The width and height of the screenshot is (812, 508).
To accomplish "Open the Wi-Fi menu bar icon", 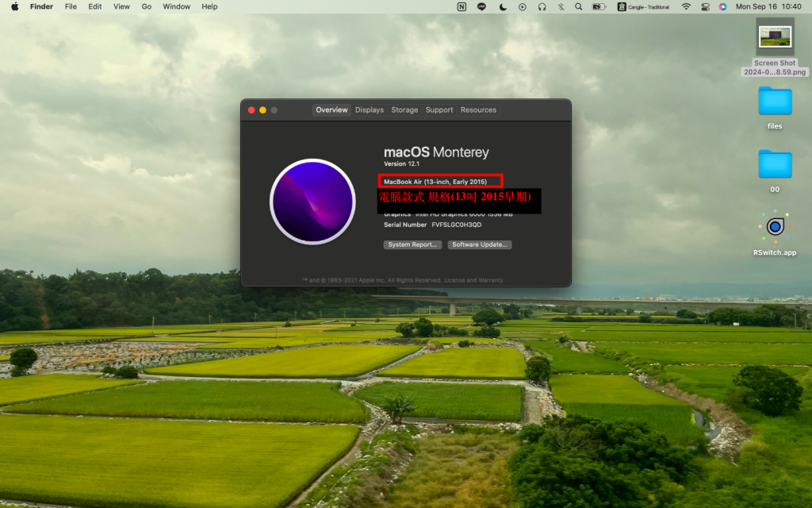I will click(686, 6).
